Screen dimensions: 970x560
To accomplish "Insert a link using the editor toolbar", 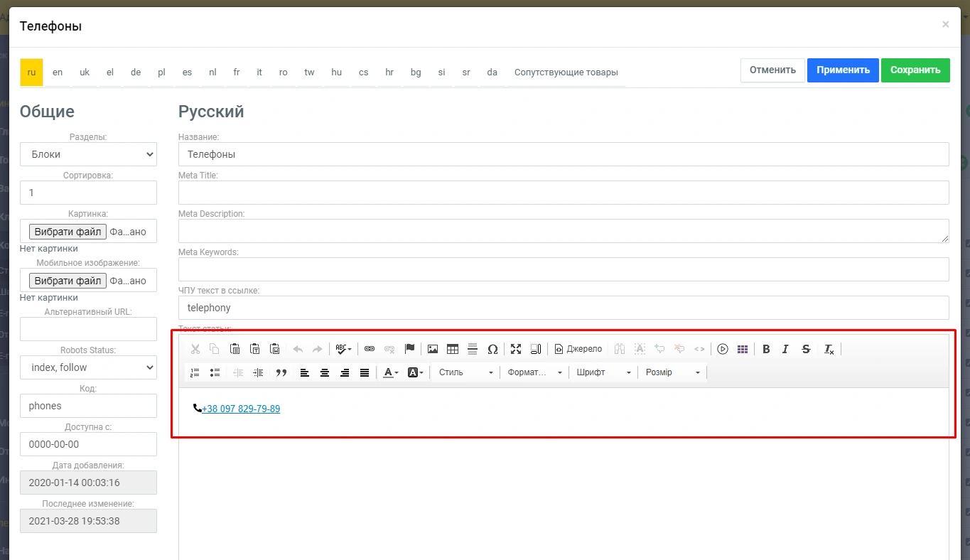I will click(369, 349).
